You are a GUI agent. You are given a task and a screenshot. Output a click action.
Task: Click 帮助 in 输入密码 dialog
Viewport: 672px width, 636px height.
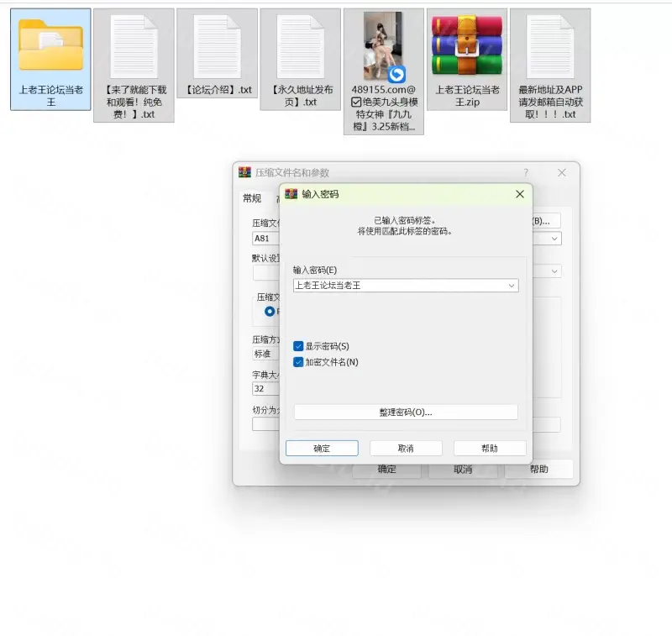tap(490, 449)
